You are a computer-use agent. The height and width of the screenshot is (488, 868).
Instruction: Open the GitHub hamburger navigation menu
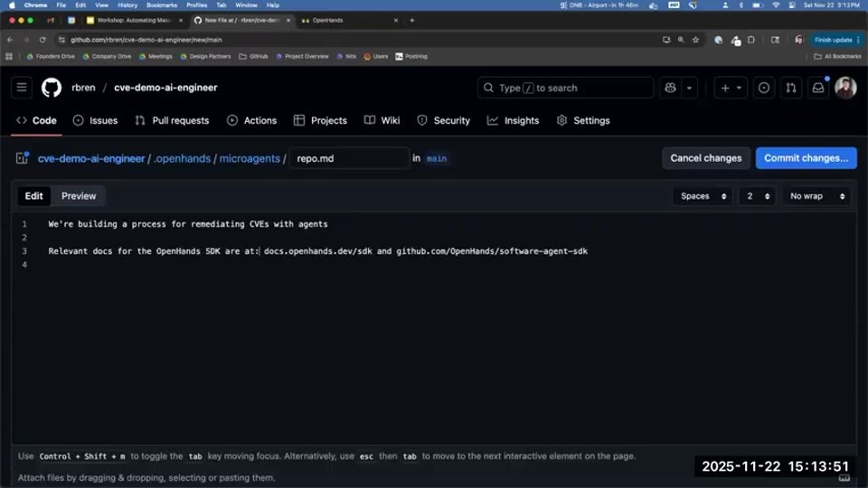[x=22, y=88]
